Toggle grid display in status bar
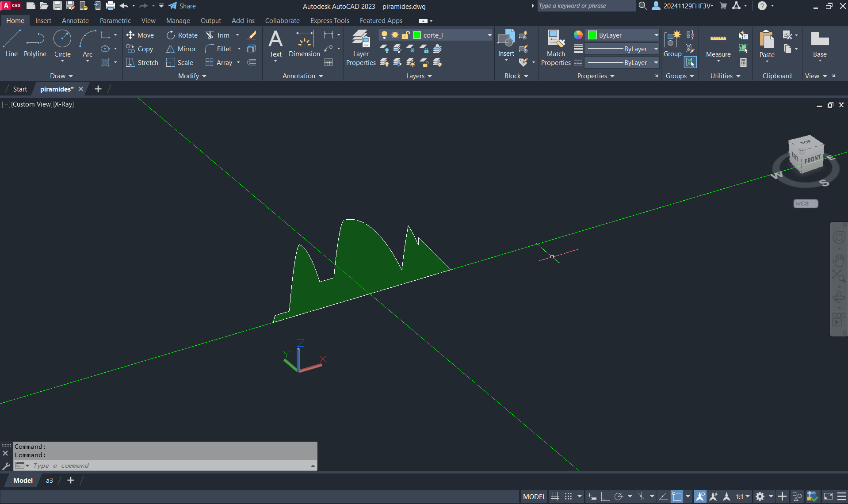This screenshot has height=504, width=848. (x=555, y=496)
